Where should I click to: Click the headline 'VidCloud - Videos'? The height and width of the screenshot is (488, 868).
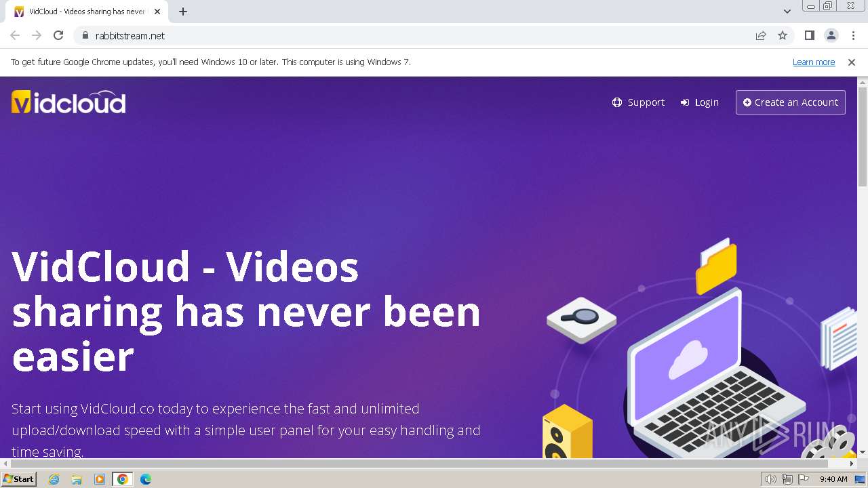coord(185,266)
